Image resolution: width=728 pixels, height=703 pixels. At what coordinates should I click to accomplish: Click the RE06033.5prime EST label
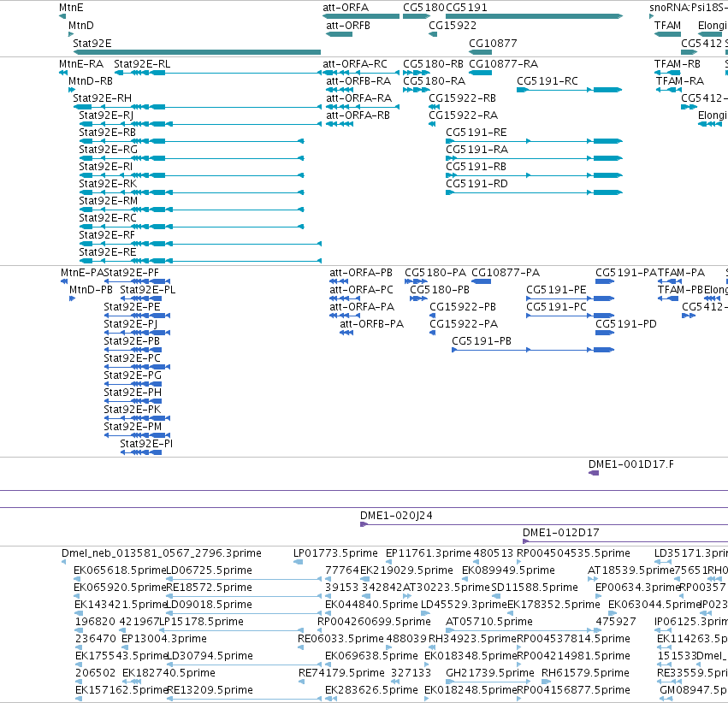point(340,639)
